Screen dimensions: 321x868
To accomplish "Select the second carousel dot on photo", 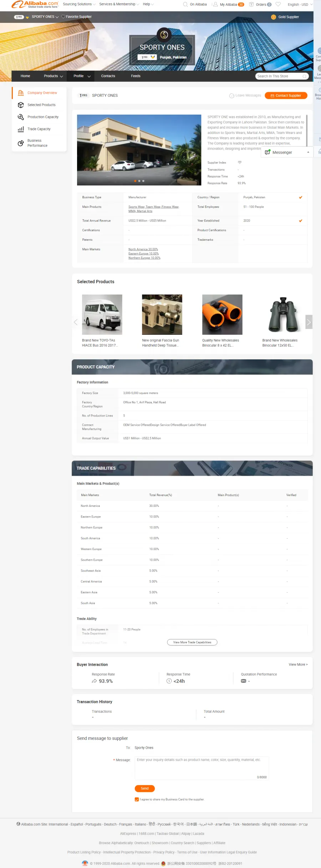I will [139, 181].
